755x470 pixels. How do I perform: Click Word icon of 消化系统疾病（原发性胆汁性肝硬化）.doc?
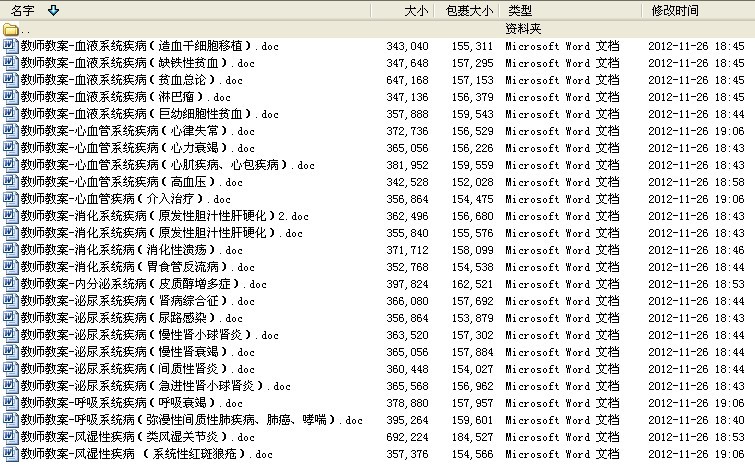[x=11, y=233]
